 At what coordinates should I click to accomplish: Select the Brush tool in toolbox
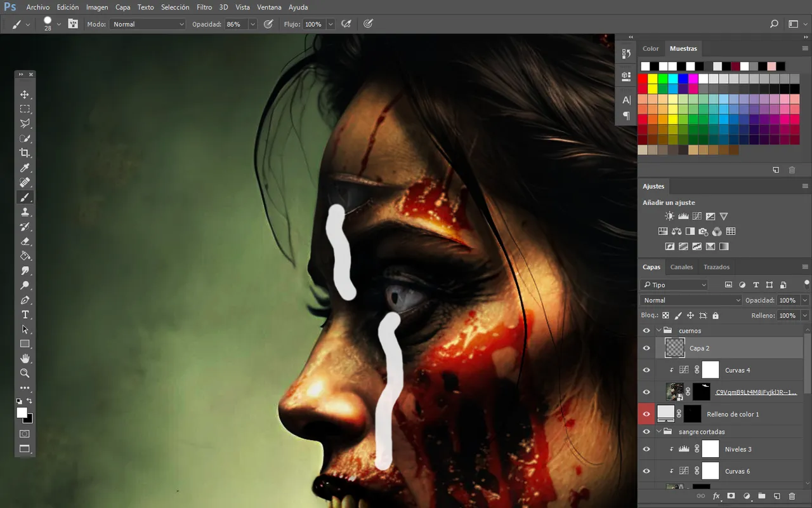click(x=25, y=197)
